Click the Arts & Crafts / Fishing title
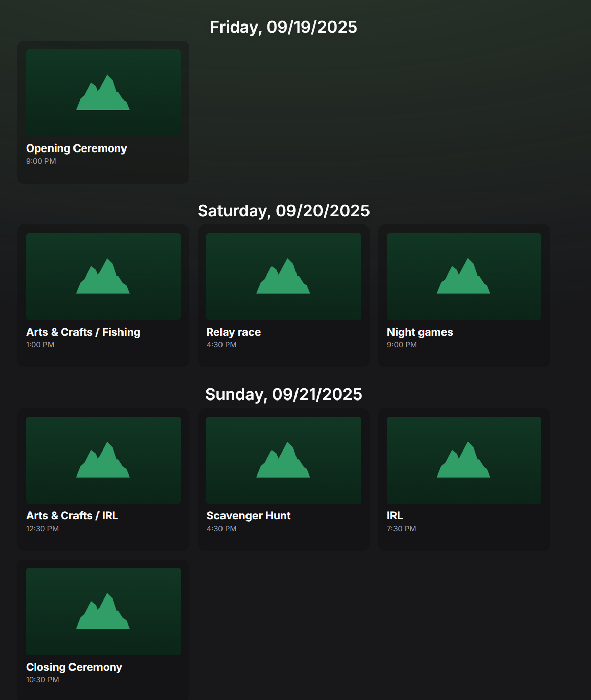 83,332
